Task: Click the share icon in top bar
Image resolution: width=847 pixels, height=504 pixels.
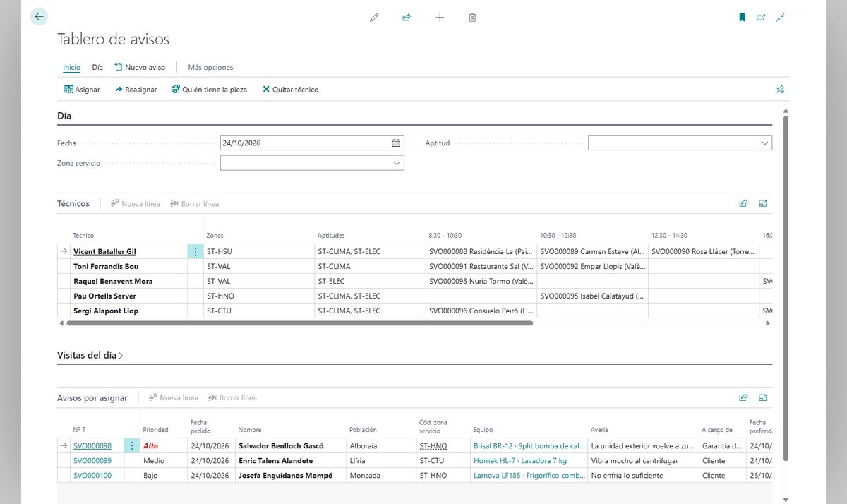Action: click(x=407, y=18)
